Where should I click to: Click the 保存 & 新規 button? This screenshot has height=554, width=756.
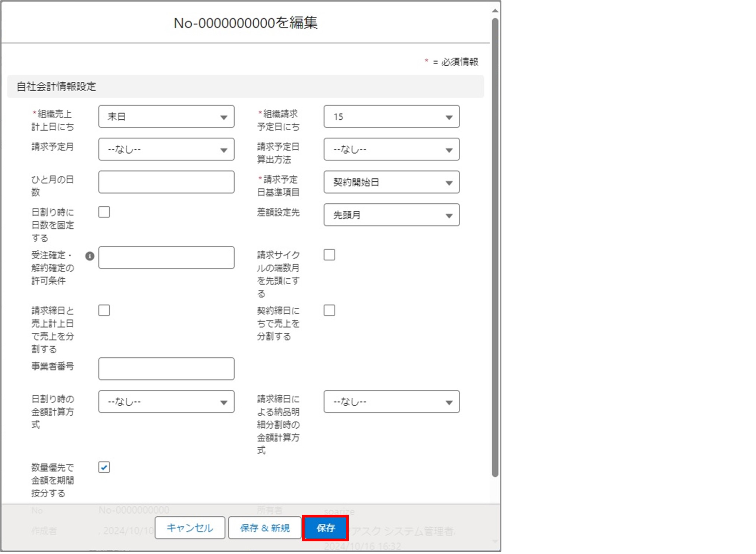[265, 528]
